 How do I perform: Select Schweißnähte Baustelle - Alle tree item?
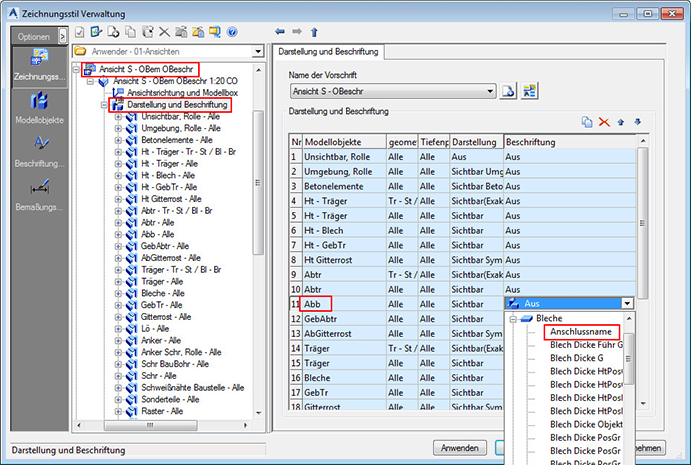(x=193, y=388)
